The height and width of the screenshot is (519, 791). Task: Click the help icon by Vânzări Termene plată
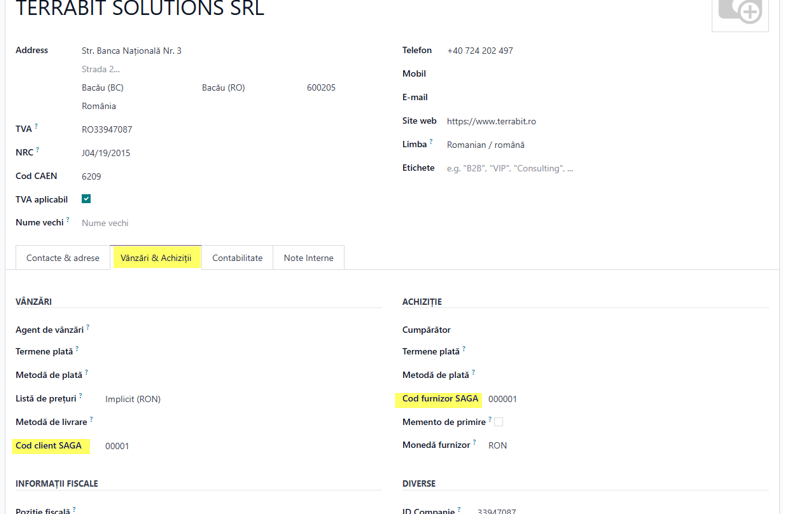click(77, 349)
